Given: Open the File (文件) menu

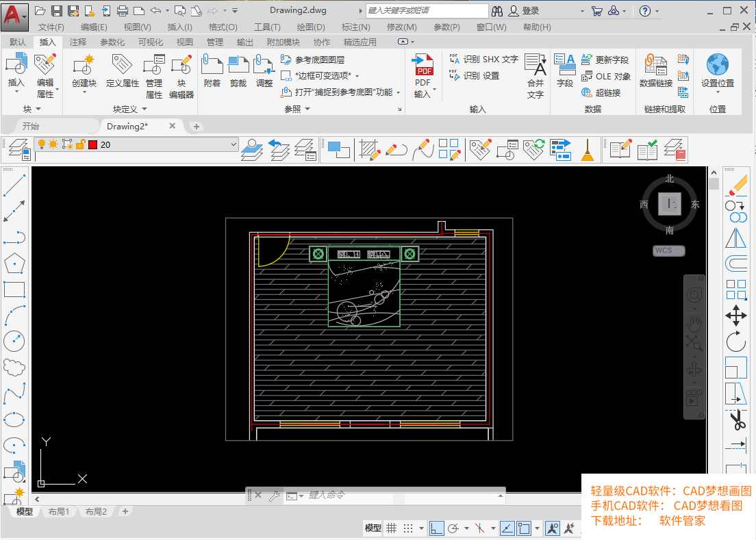Looking at the screenshot, I should pos(51,27).
